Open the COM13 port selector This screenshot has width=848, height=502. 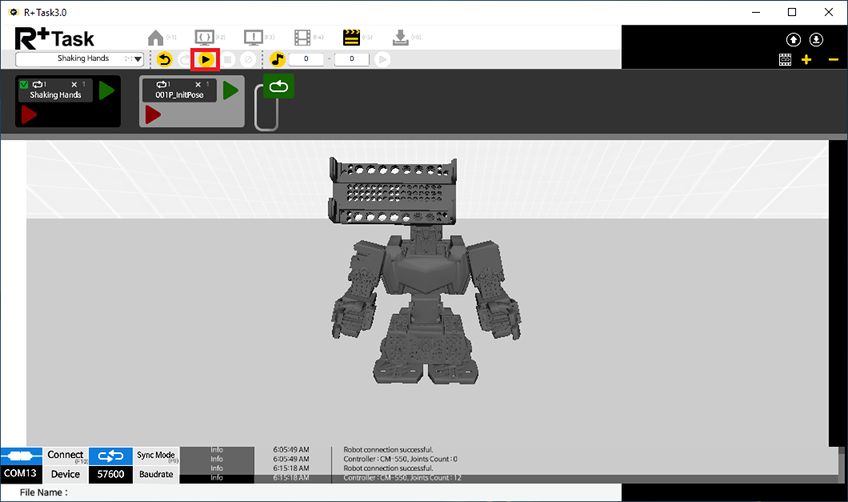tap(21, 474)
